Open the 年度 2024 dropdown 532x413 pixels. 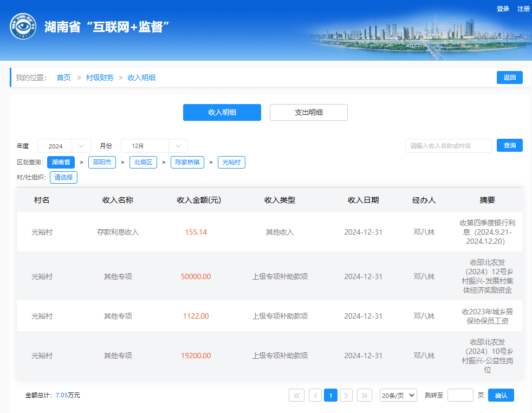(64, 146)
